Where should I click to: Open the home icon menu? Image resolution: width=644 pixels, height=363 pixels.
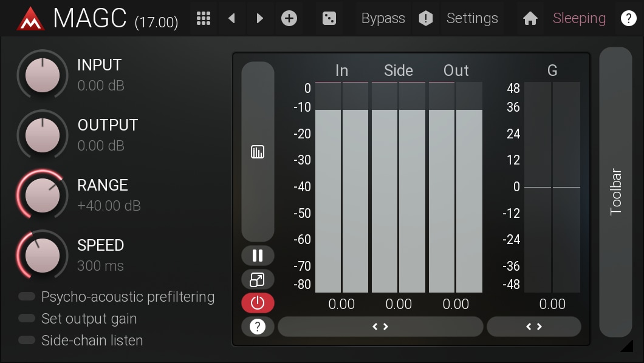tap(530, 18)
